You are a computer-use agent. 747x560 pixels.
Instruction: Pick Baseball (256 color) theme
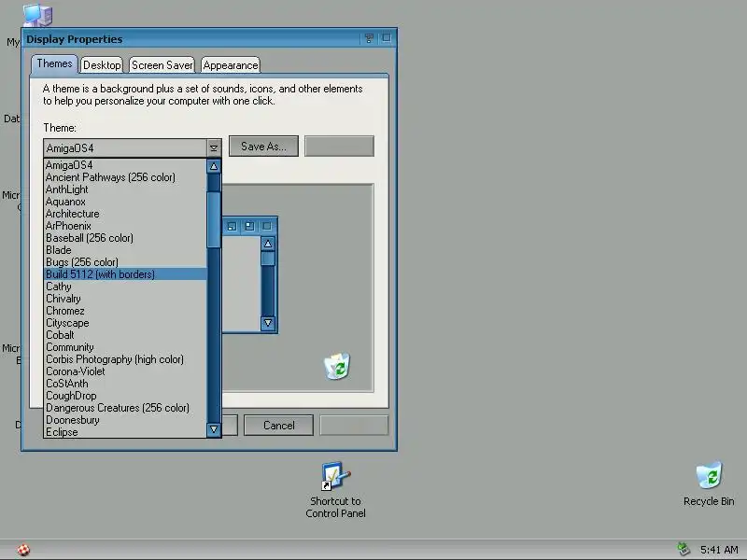pyautogui.click(x=125, y=238)
